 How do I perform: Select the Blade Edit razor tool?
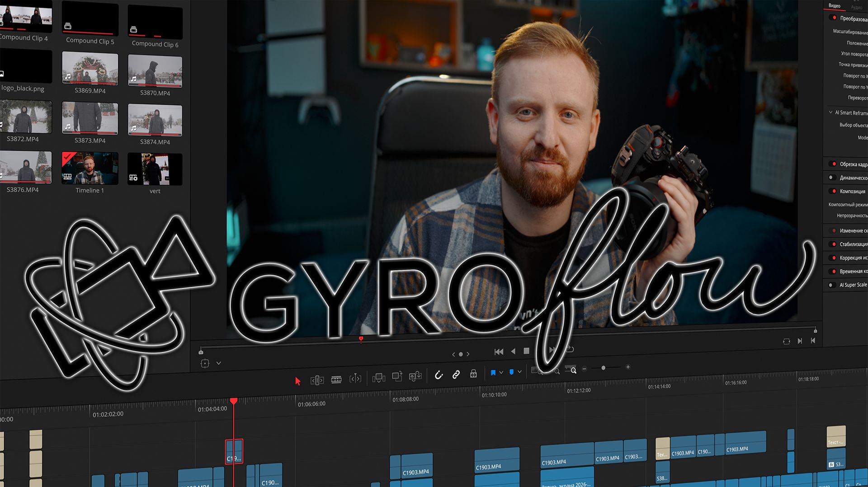click(x=336, y=379)
